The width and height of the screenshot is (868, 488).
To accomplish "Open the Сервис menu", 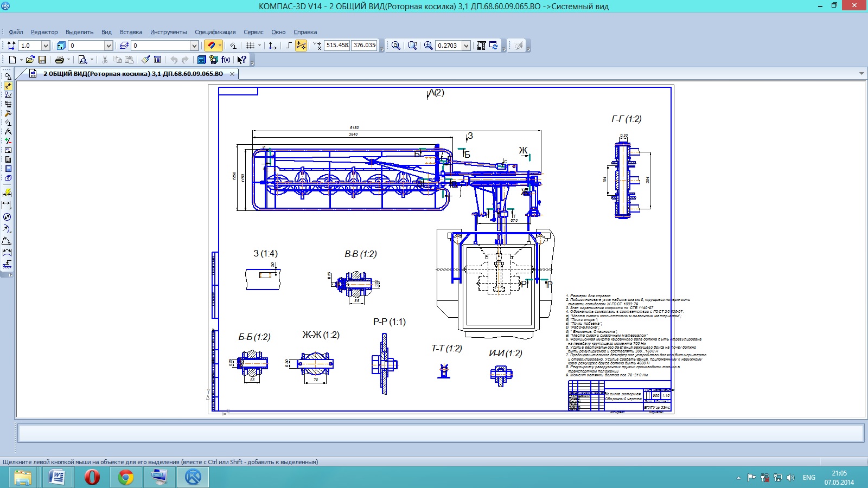I will pos(253,32).
